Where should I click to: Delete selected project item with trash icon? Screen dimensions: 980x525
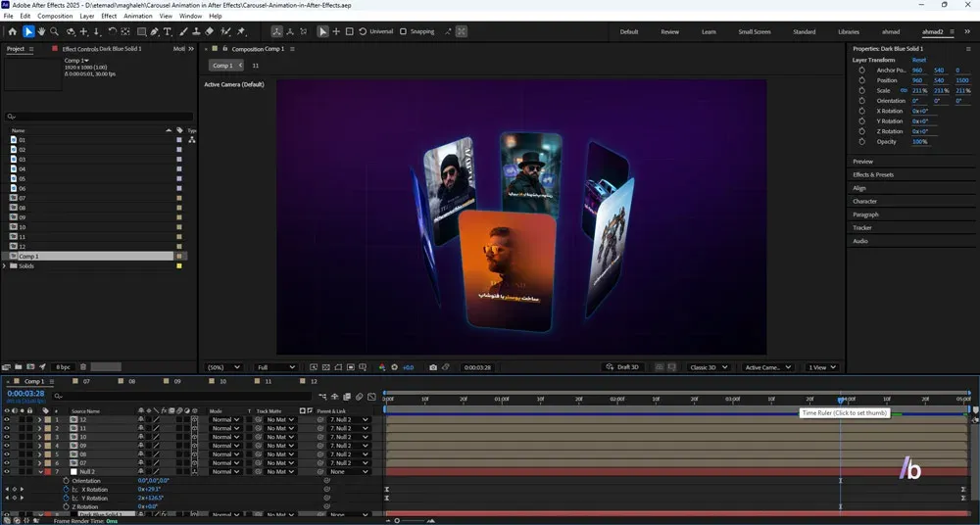tap(83, 367)
